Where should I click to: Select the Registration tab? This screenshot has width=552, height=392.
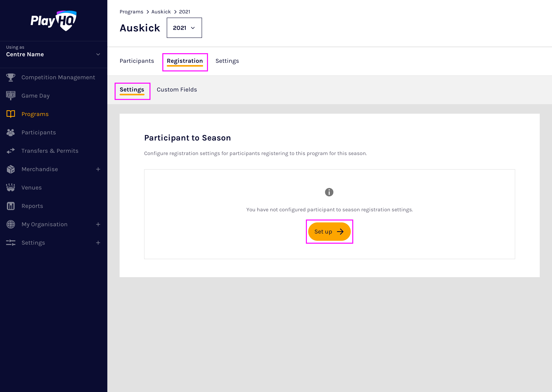[185, 61]
